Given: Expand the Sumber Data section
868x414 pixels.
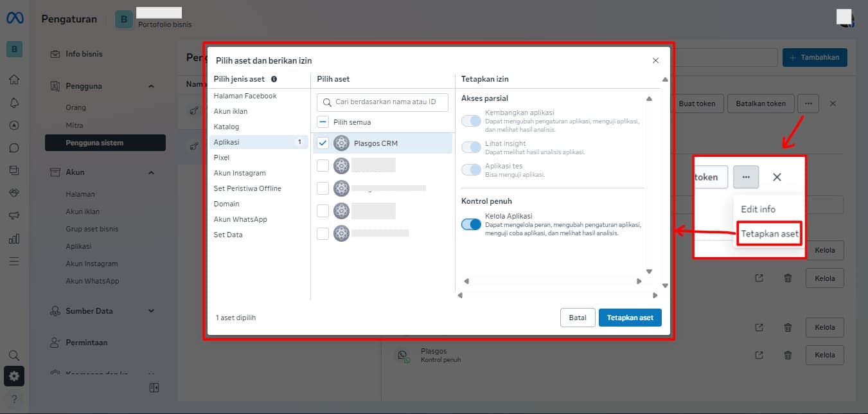Looking at the screenshot, I should point(151,311).
